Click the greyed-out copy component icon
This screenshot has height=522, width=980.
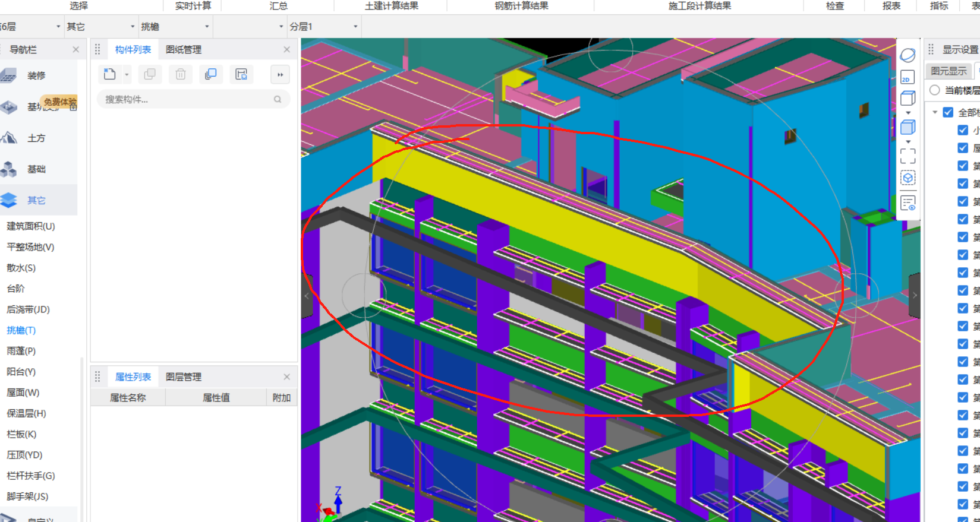[150, 74]
